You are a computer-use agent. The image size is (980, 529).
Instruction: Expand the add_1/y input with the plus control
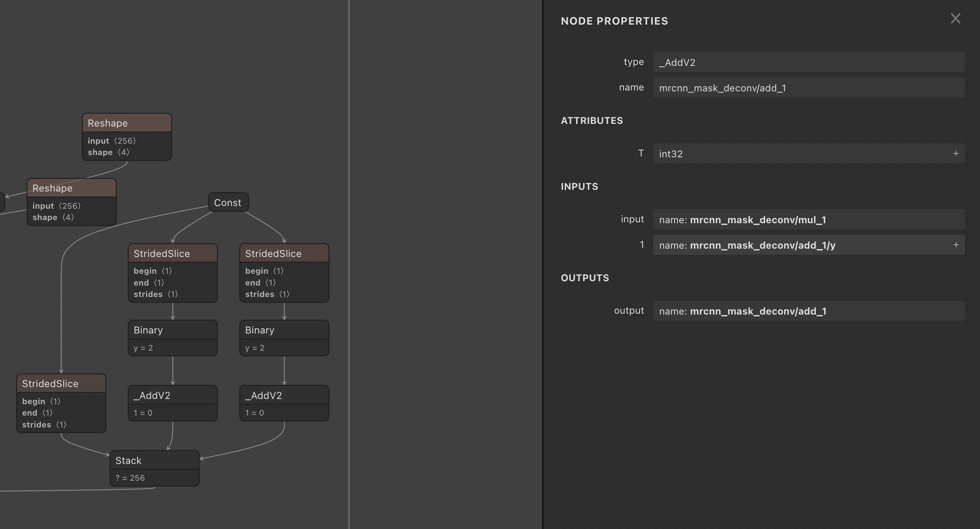[956, 245]
